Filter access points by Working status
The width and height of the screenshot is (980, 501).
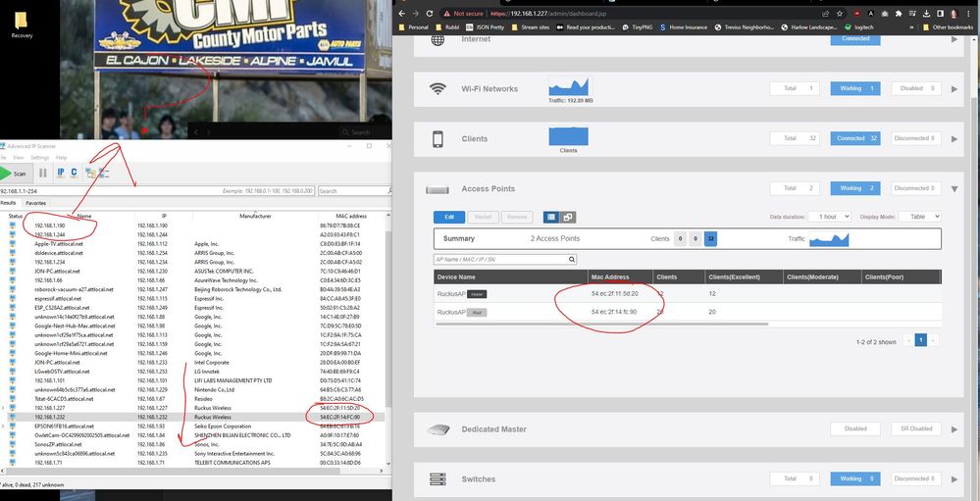[851, 188]
